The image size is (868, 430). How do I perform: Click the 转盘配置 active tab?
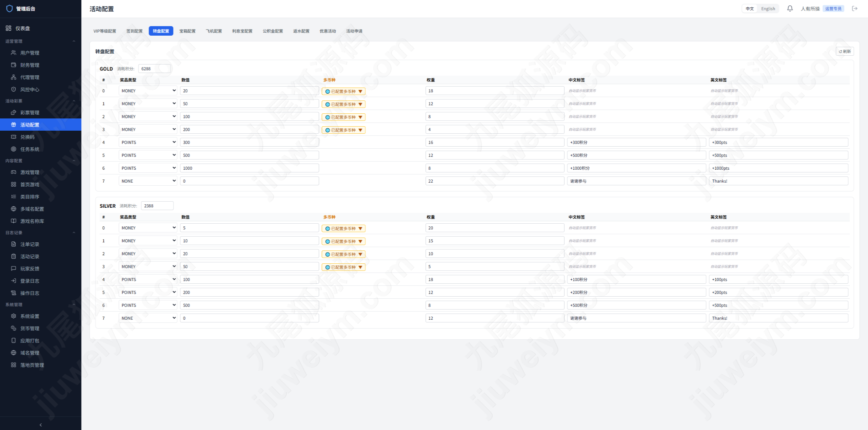pyautogui.click(x=161, y=31)
